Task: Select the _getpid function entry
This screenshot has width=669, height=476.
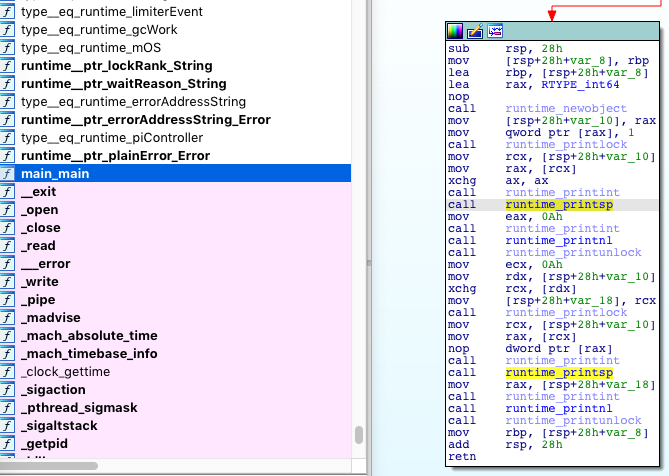Action: (x=175, y=444)
